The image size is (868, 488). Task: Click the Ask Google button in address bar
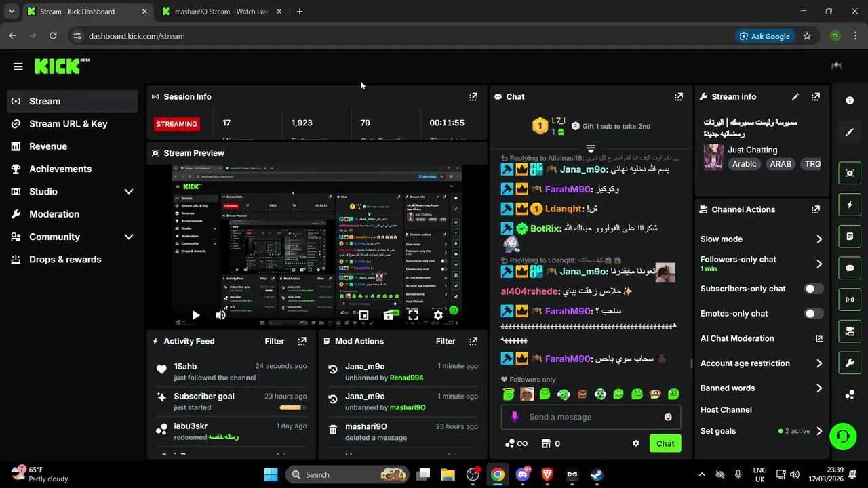[765, 36]
